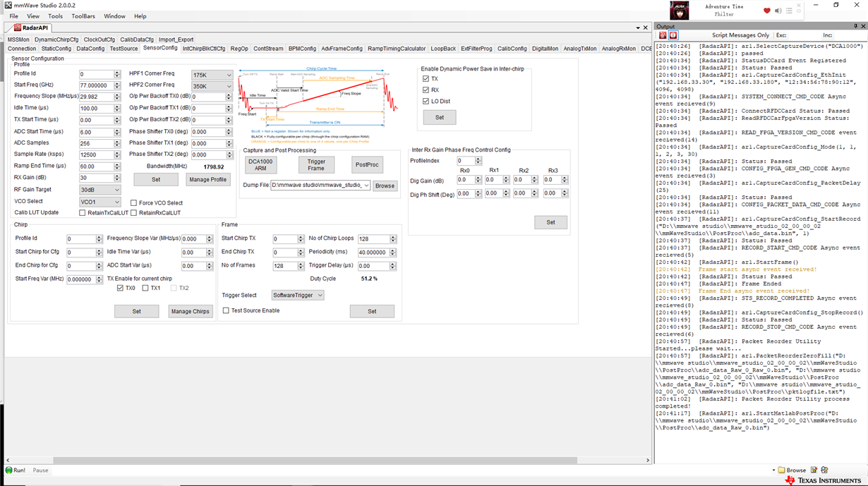Click Browse next to Dump File

coord(385,186)
